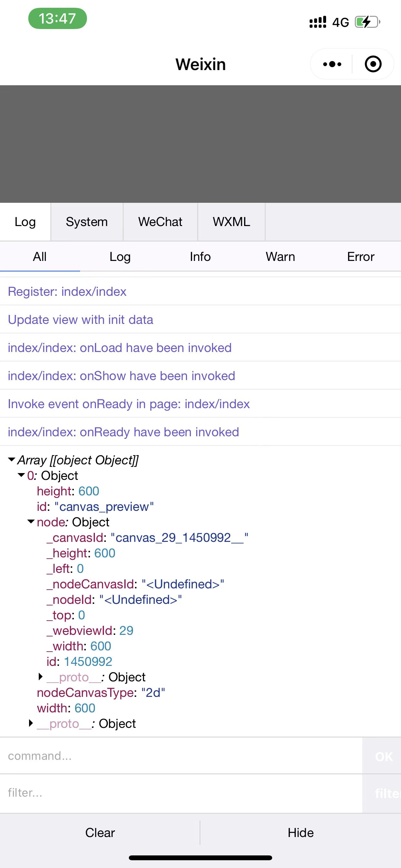The height and width of the screenshot is (868, 401).
Task: Show only Error level logs
Action: coord(361,257)
